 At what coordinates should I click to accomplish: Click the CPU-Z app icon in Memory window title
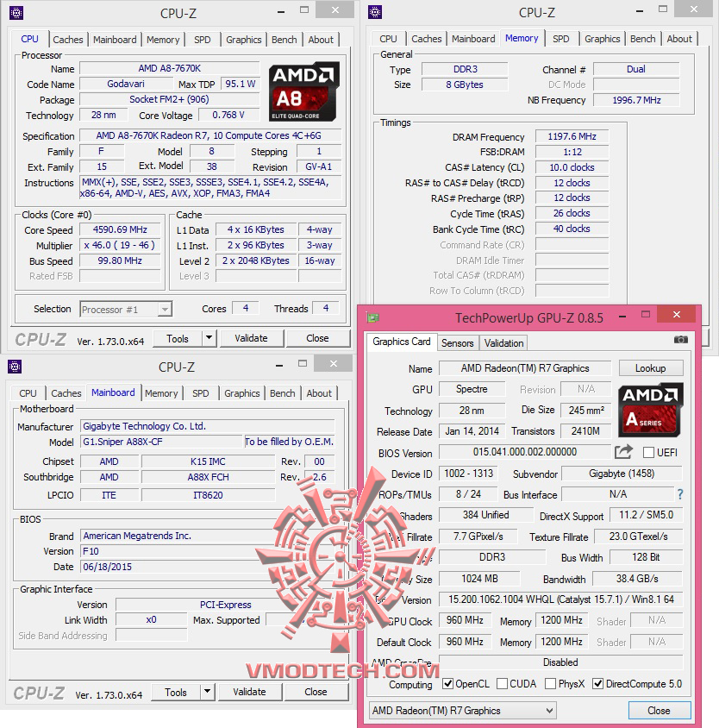[x=375, y=12]
